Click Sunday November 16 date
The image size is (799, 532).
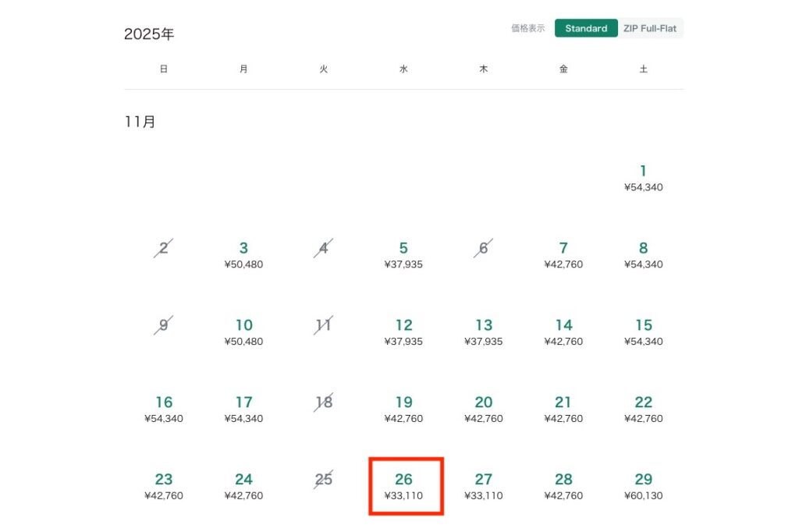164,410
